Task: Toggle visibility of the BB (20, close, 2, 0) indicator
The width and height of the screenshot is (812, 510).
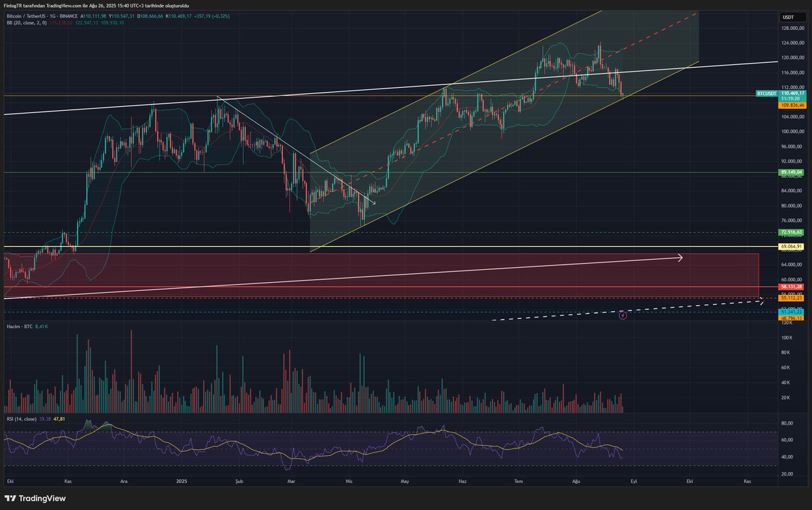Action: pyautogui.click(x=27, y=23)
